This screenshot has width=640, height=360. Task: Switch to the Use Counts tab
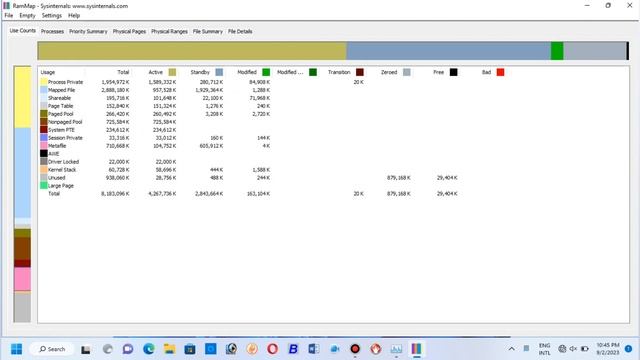22,31
